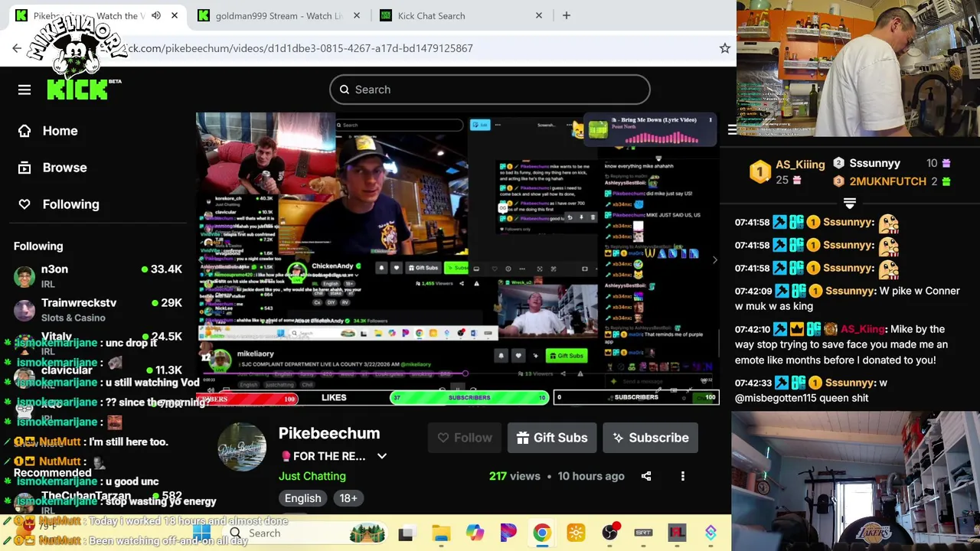Open the purple diamond app on taskbar
980x551 pixels.
pyautogui.click(x=710, y=533)
